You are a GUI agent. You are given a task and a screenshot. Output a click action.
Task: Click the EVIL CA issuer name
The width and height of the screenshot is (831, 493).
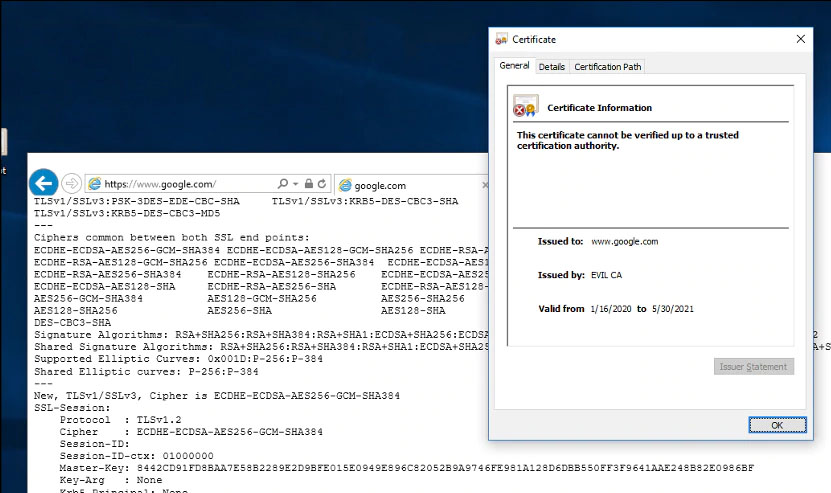pyautogui.click(x=606, y=275)
